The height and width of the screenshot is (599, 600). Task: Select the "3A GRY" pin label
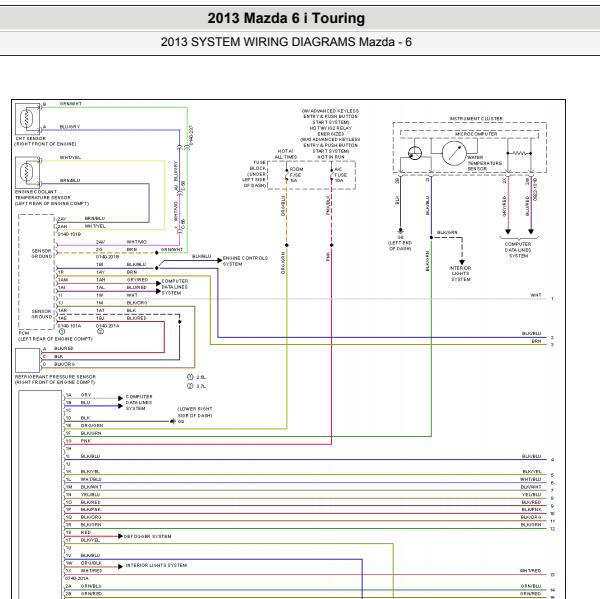point(78,395)
